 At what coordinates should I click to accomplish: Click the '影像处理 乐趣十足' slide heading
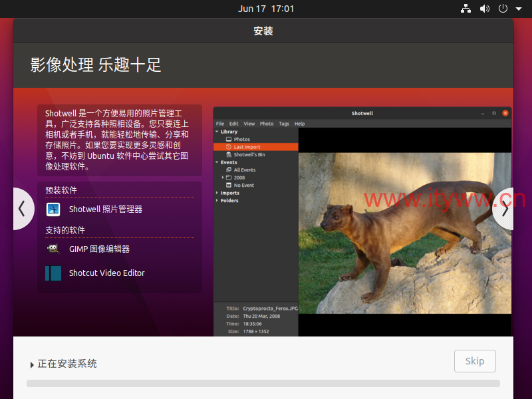[96, 65]
